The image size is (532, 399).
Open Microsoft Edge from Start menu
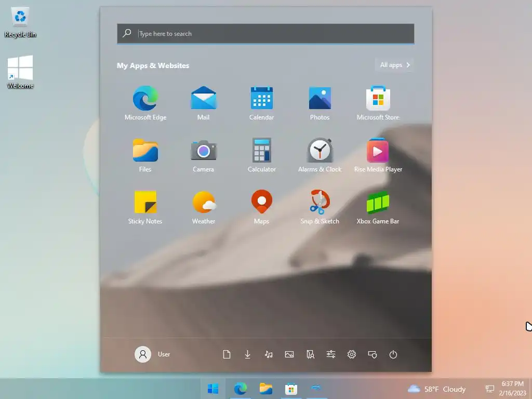tap(145, 103)
